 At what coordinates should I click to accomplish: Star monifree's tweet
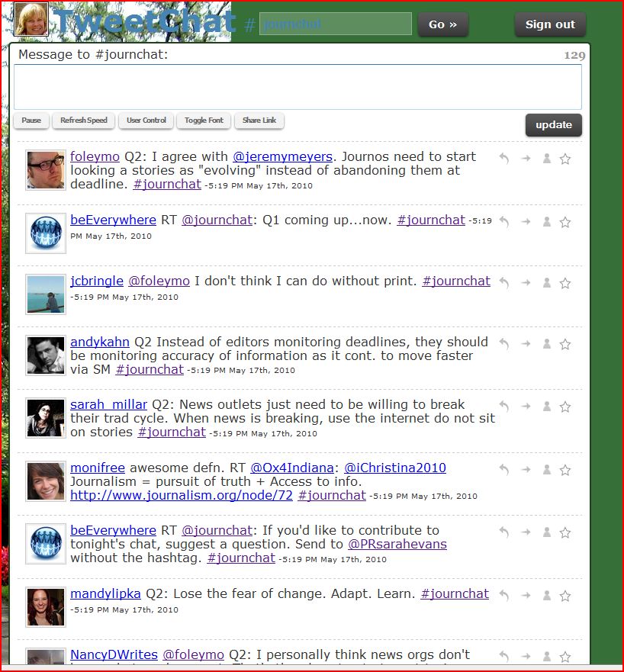(x=565, y=470)
